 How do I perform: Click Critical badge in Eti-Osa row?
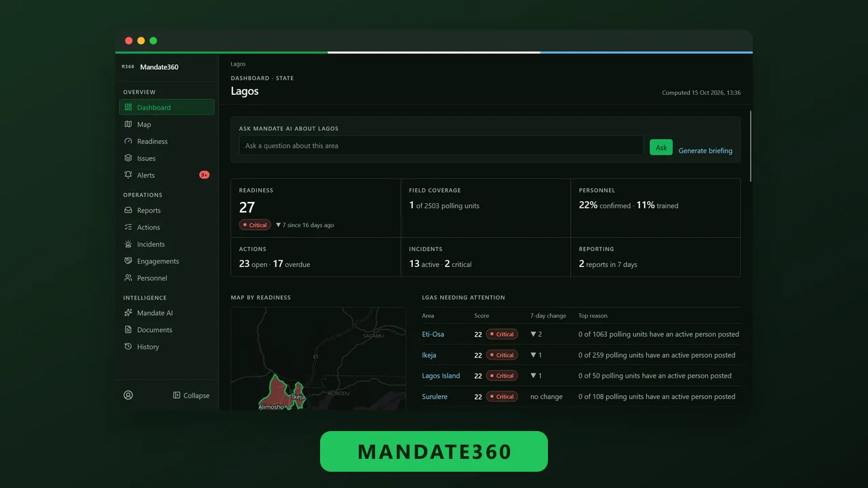(502, 334)
